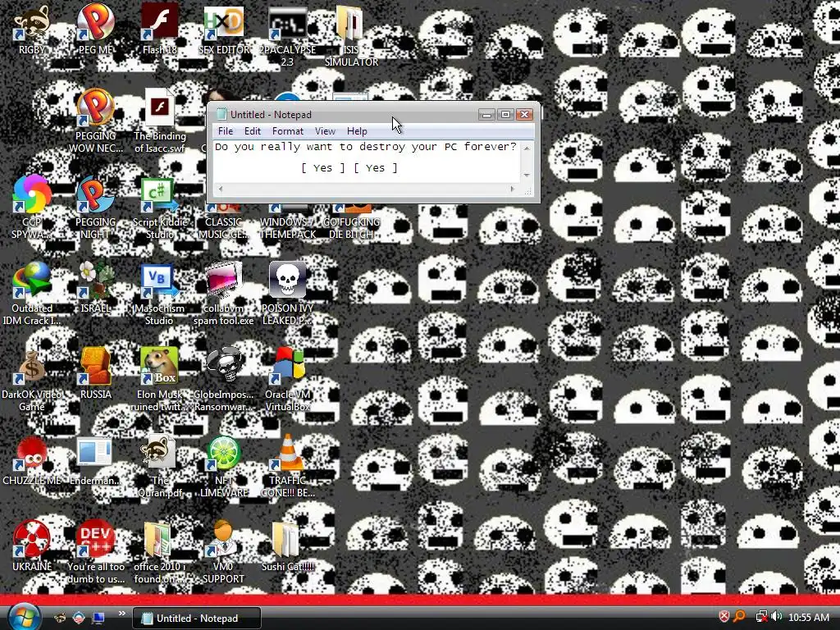Click the Show Desktop Quick Launch icon
The image size is (840, 630).
pyautogui.click(x=98, y=619)
